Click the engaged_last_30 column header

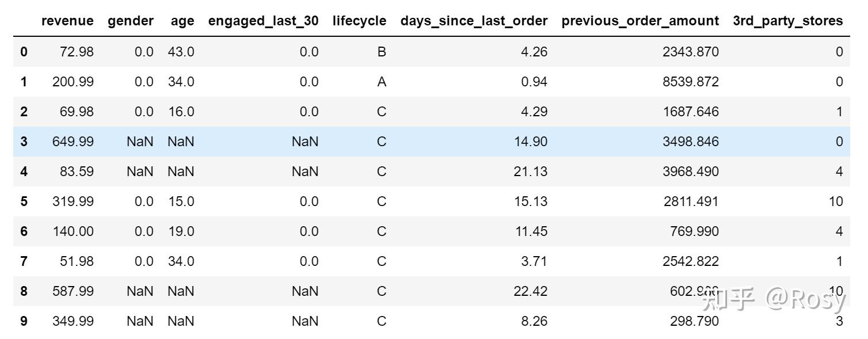(x=263, y=21)
